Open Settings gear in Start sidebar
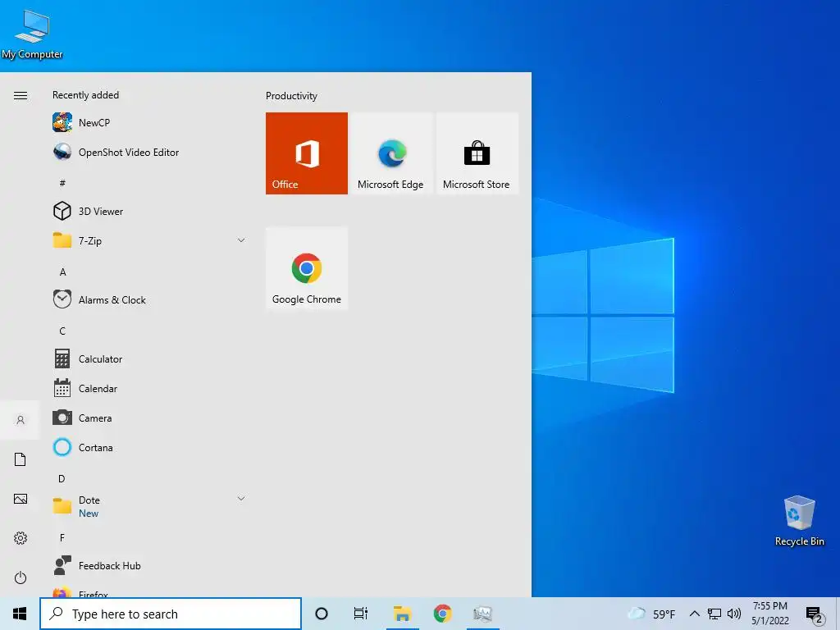The height and width of the screenshot is (630, 840). 21,538
